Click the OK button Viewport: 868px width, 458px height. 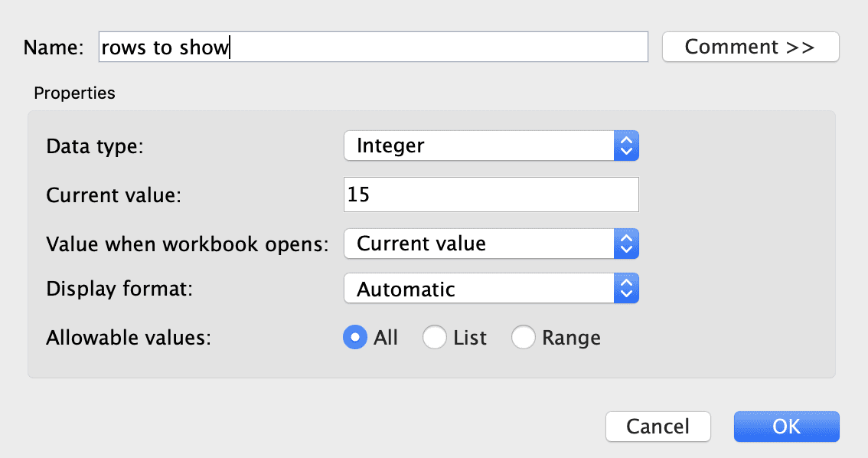[x=786, y=427]
